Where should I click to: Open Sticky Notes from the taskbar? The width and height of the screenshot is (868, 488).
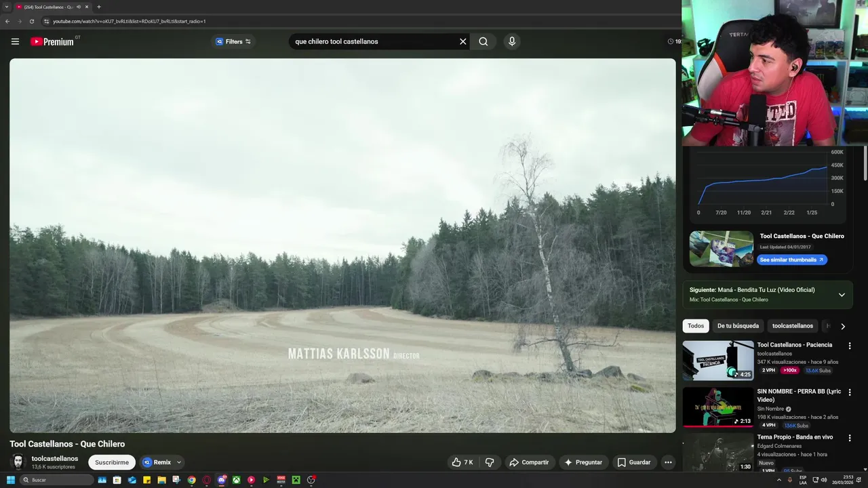tap(146, 480)
